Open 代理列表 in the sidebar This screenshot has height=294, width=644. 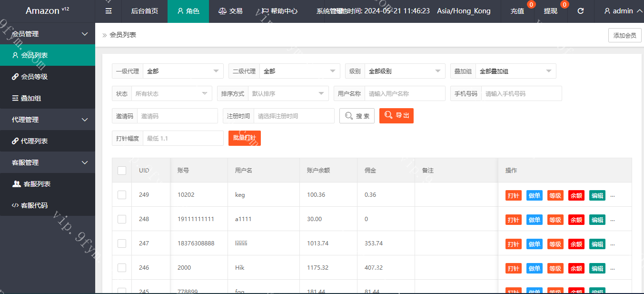[34, 141]
